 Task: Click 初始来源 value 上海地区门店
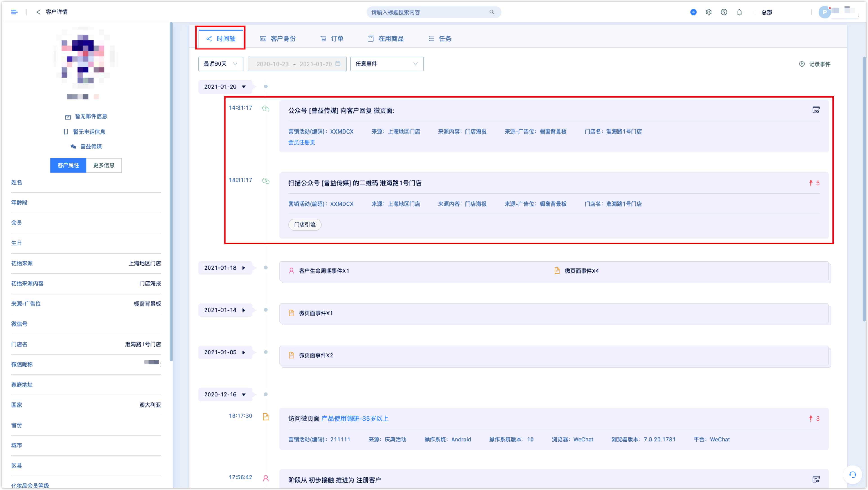(145, 263)
